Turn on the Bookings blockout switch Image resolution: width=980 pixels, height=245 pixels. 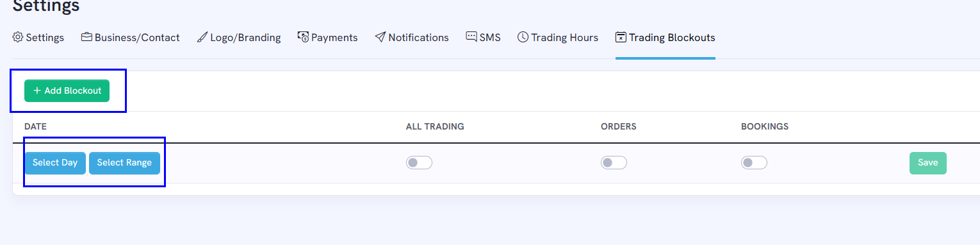(x=754, y=163)
